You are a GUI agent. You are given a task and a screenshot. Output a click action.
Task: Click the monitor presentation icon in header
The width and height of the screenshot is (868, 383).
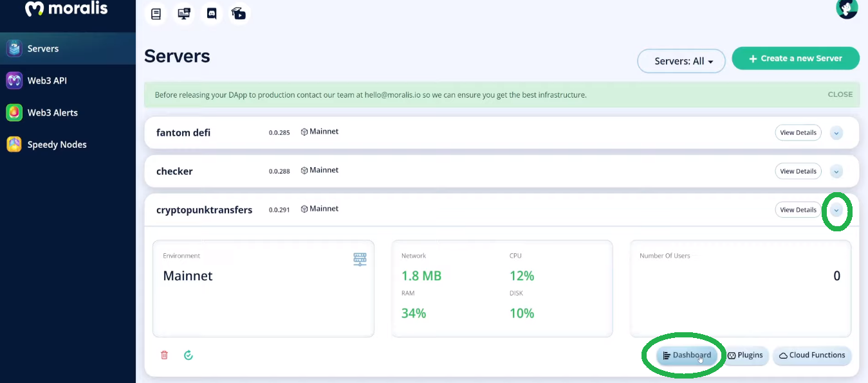click(x=184, y=13)
